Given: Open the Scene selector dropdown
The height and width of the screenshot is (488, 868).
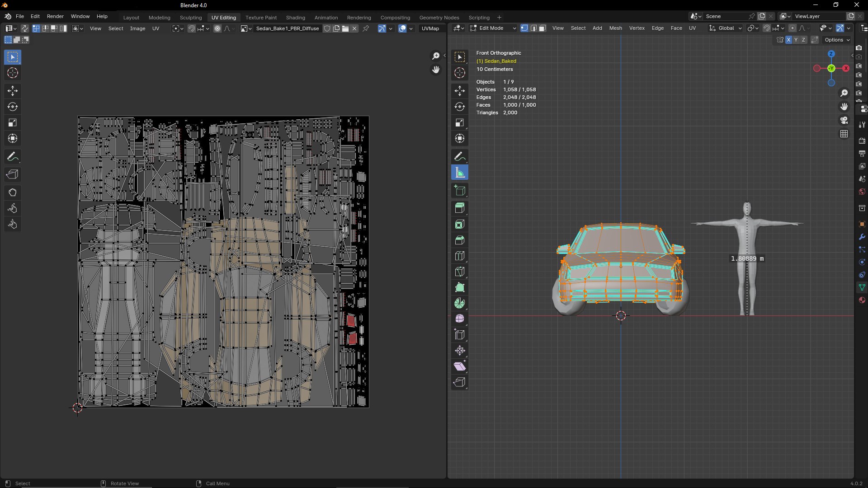Looking at the screenshot, I should (x=696, y=16).
